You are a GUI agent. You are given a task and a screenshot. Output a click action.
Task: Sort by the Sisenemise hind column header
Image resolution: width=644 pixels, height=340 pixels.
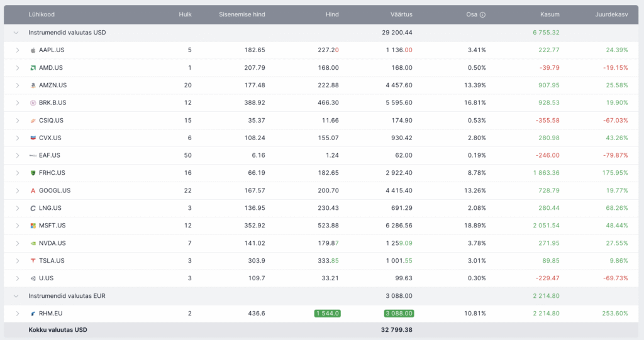(242, 14)
